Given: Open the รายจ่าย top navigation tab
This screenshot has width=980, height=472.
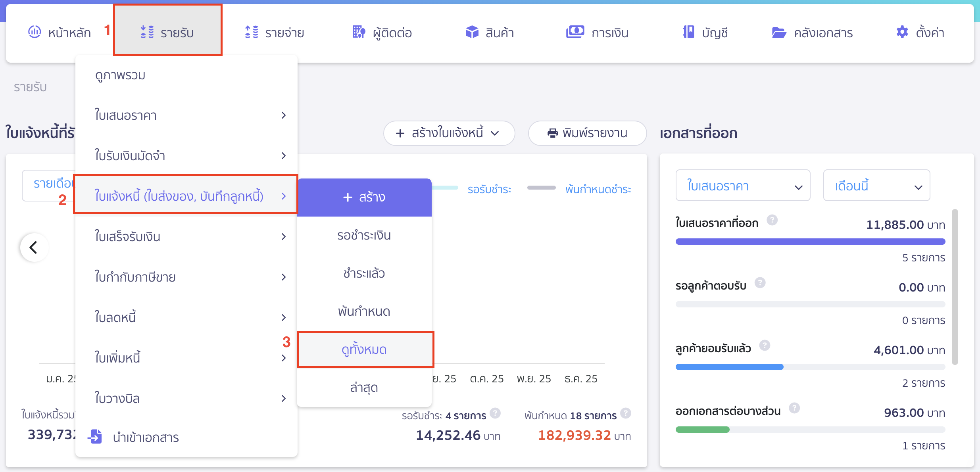Looking at the screenshot, I should click(x=275, y=33).
